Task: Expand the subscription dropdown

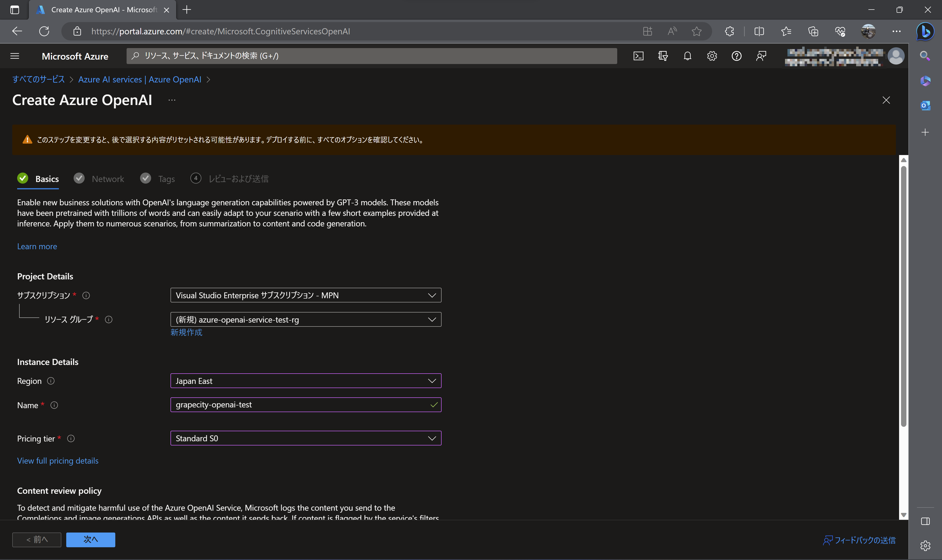Action: pos(306,295)
